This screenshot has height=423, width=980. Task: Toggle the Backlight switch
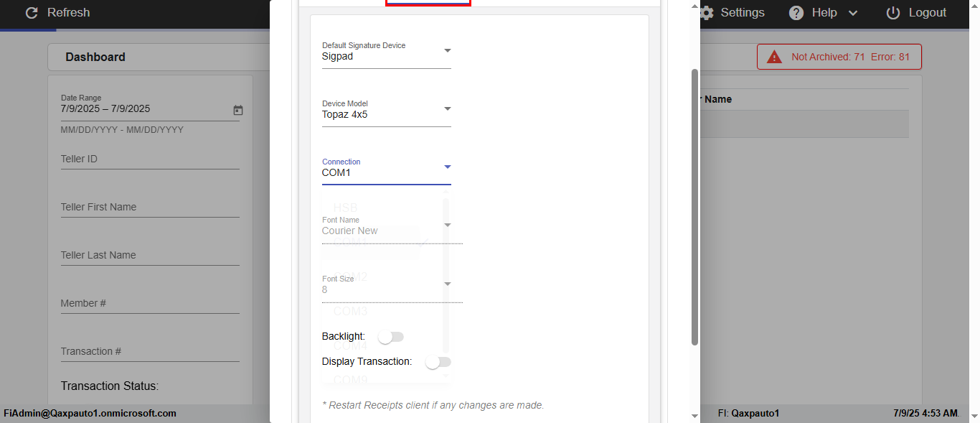pyautogui.click(x=391, y=337)
